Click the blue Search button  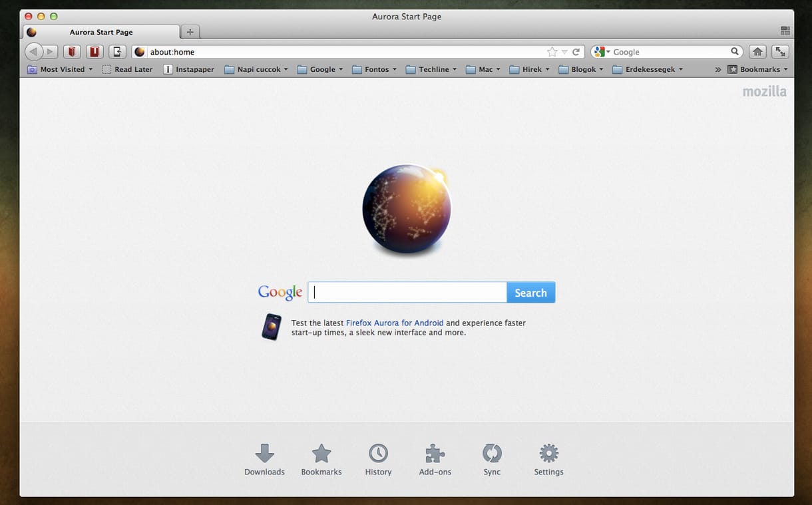tap(530, 293)
